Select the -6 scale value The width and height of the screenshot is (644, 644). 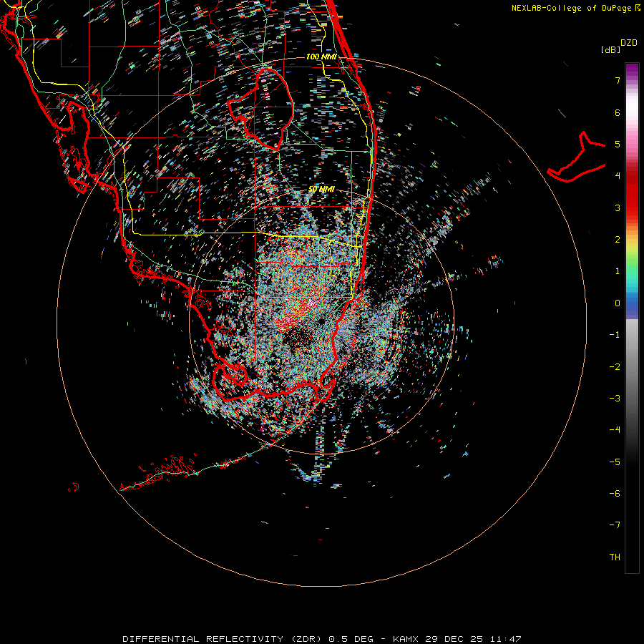coord(615,494)
